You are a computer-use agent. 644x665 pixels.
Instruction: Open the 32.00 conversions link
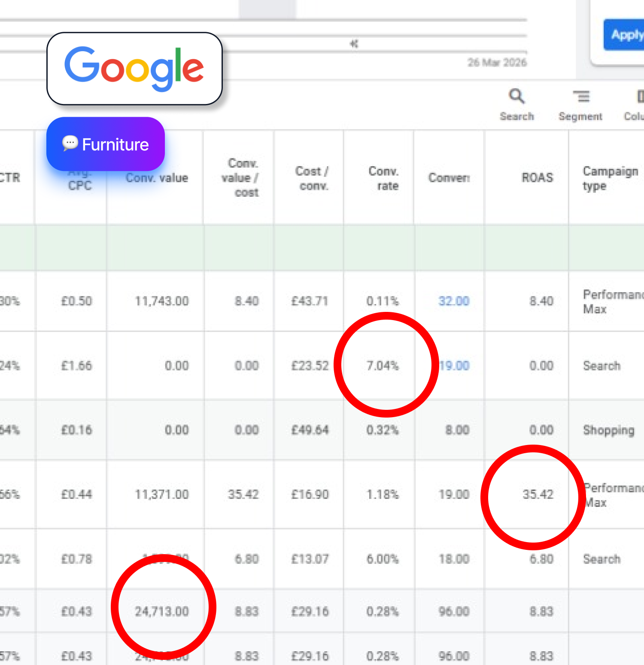[x=454, y=301]
